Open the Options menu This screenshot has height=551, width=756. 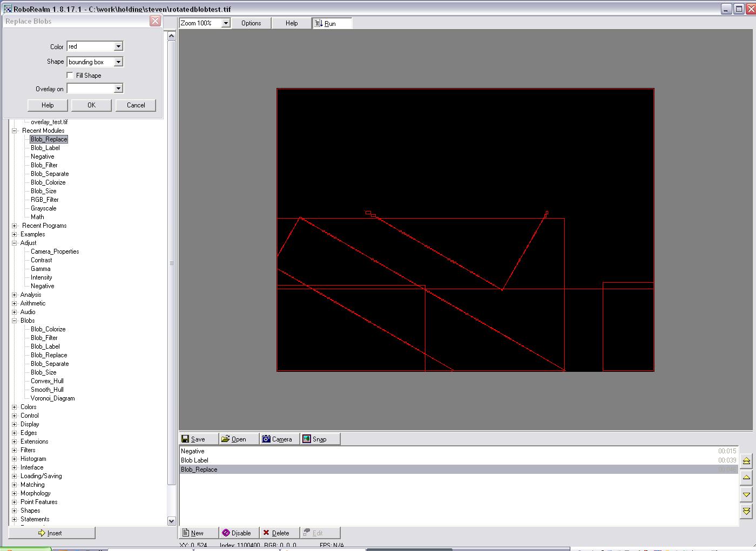(251, 23)
